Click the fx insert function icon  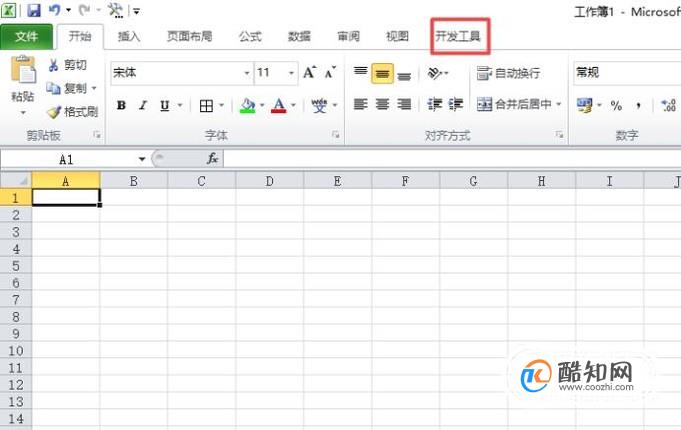coord(212,159)
